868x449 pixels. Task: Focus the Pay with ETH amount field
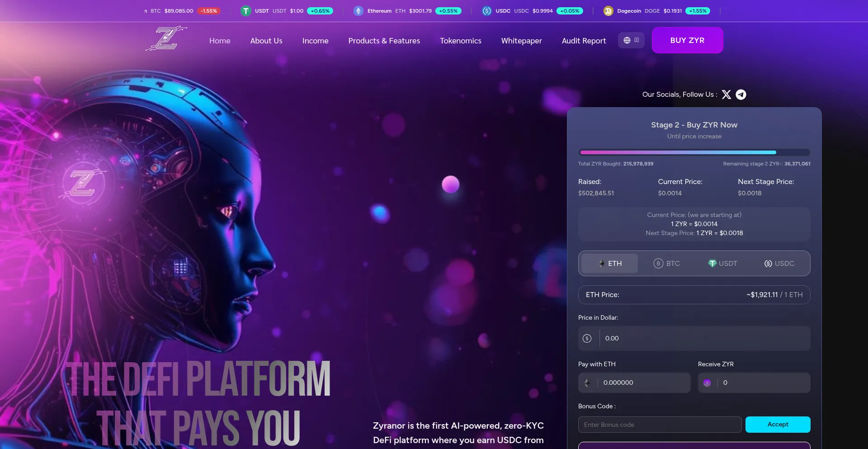(634, 383)
